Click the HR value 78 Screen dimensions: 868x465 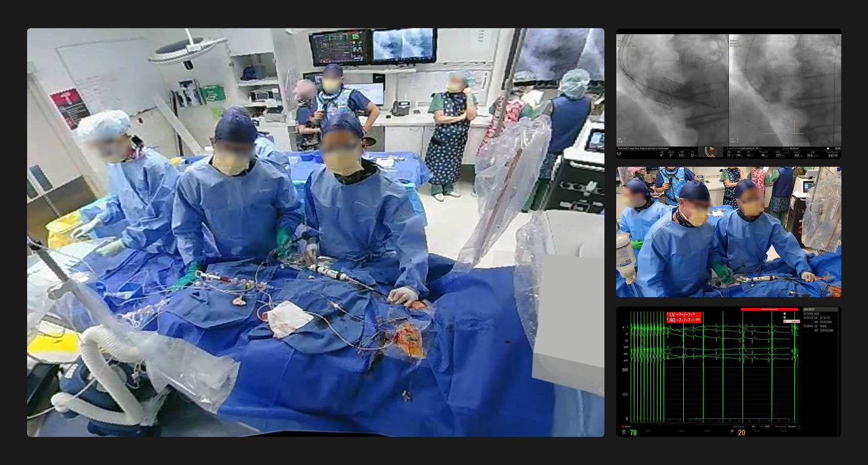point(633,433)
